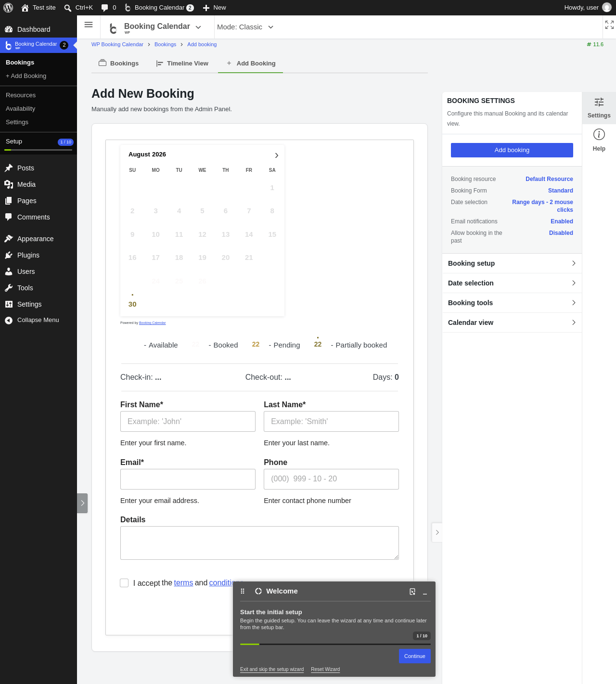Click the fullscreen expand icon
Image resolution: width=616 pixels, height=684 pixels.
609,25
